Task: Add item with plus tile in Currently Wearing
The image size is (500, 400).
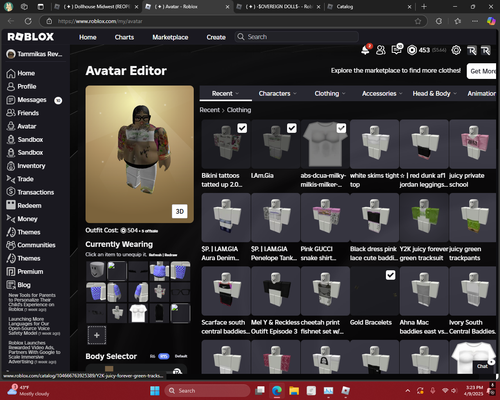Action: 97,335
